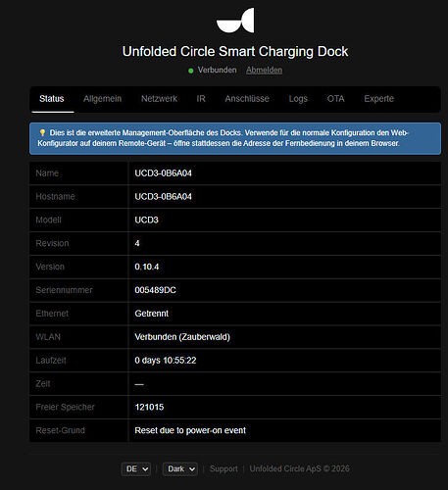Click the Unfolded Circle logo
Image resolution: width=448 pixels, height=490 pixels.
235,21
